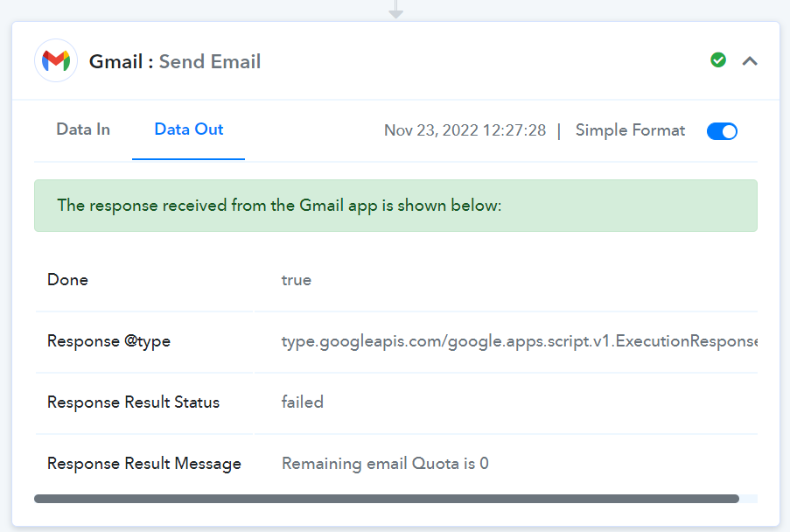Click the horizontal scrollbar at bottom
Viewport: 790px width, 532px height.
click(x=387, y=499)
